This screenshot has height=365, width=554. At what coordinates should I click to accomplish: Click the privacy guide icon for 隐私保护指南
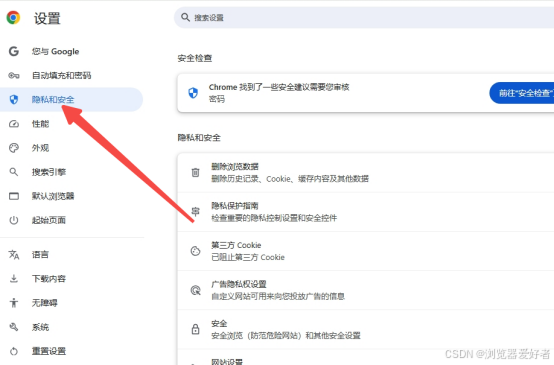click(x=195, y=212)
